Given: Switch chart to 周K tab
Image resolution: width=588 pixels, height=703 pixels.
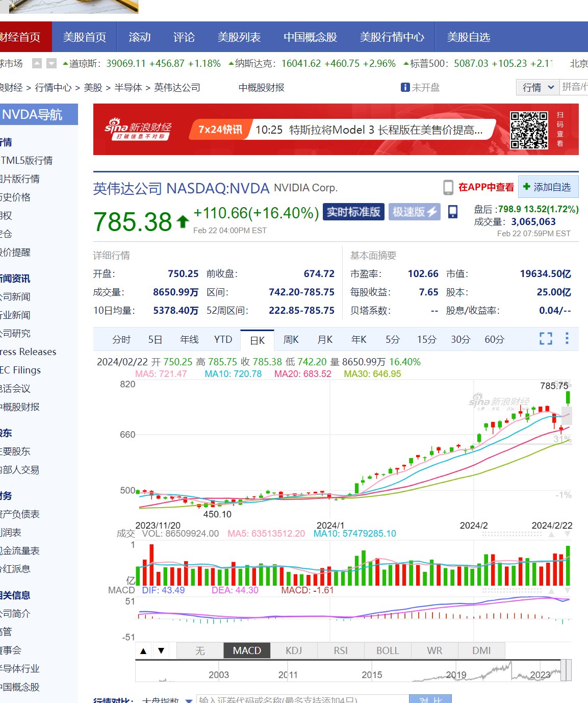Looking at the screenshot, I should [291, 339].
